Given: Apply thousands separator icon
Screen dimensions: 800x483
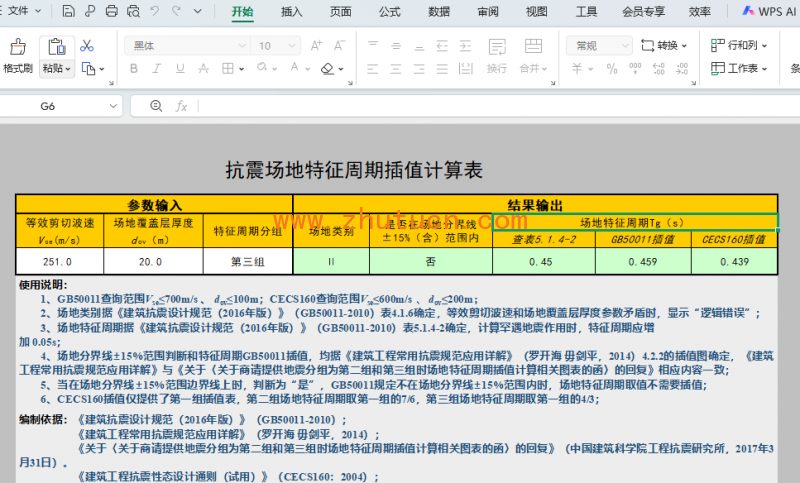Looking at the screenshot, I should pyautogui.click(x=635, y=68).
